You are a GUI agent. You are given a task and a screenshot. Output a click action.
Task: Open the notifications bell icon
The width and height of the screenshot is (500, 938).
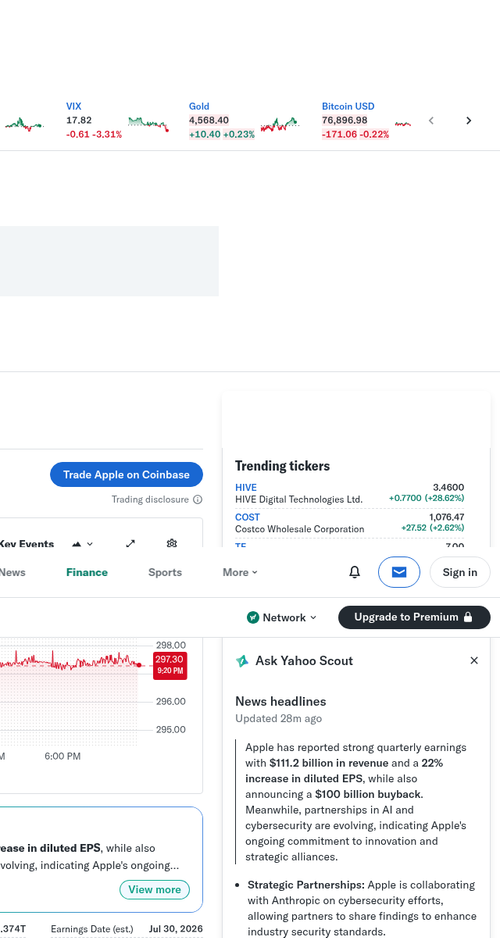tap(355, 572)
